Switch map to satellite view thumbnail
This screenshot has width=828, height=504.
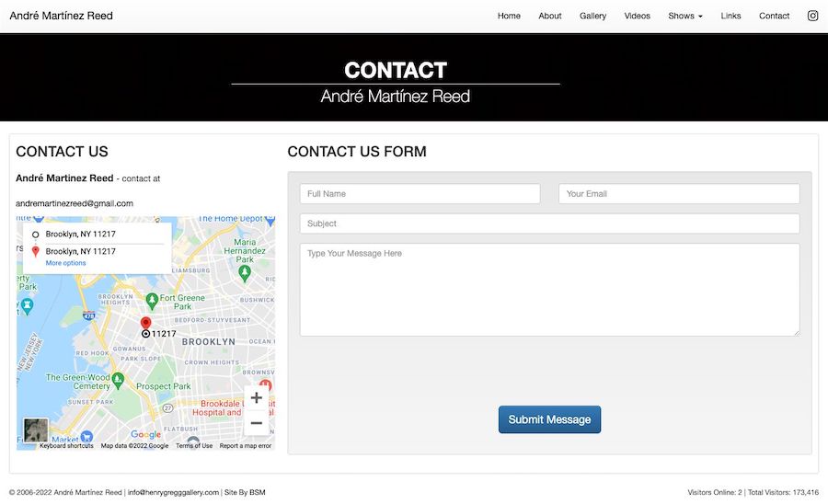[x=35, y=430]
